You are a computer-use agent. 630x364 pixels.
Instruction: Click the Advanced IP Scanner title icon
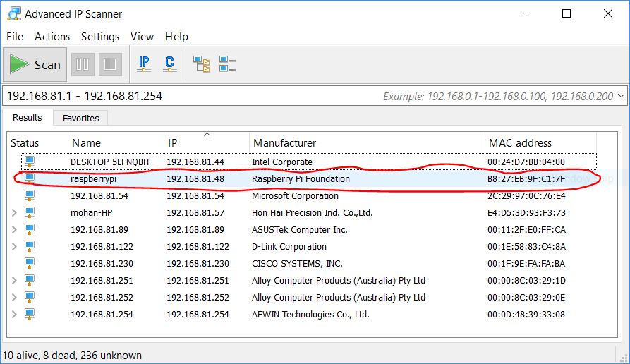pos(14,13)
